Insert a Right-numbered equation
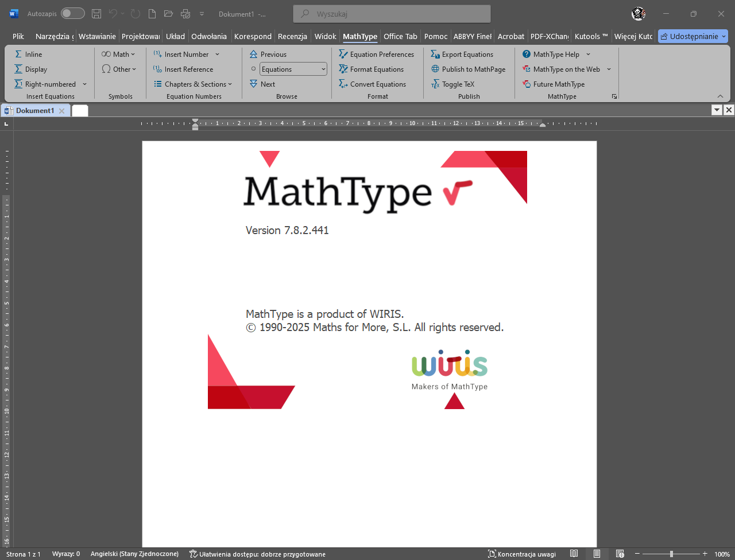 point(45,84)
